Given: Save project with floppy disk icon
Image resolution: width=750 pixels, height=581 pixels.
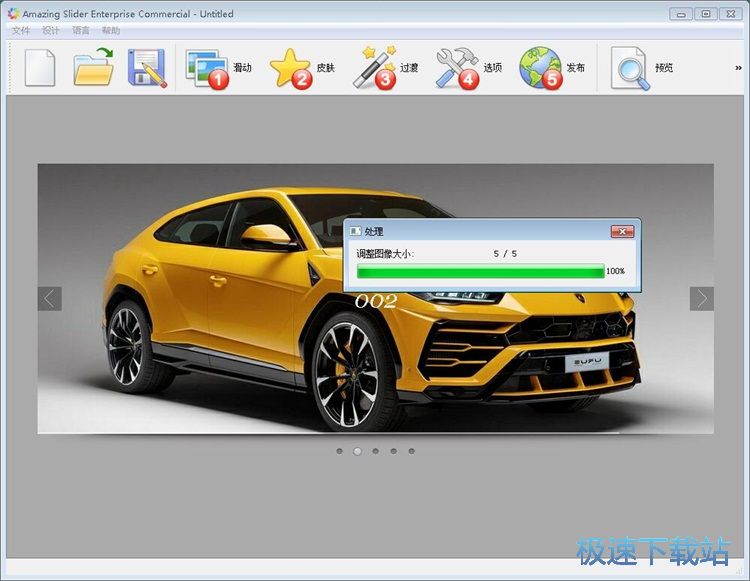Looking at the screenshot, I should pyautogui.click(x=147, y=68).
